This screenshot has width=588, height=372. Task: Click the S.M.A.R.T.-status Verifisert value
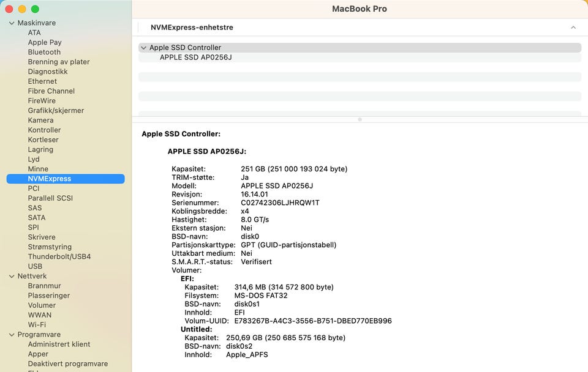tap(256, 262)
